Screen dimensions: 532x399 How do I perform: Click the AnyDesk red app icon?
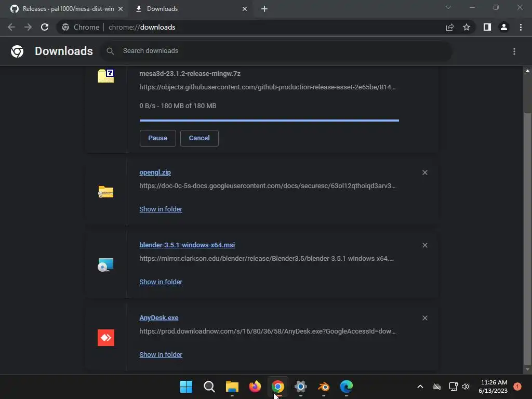(x=106, y=338)
